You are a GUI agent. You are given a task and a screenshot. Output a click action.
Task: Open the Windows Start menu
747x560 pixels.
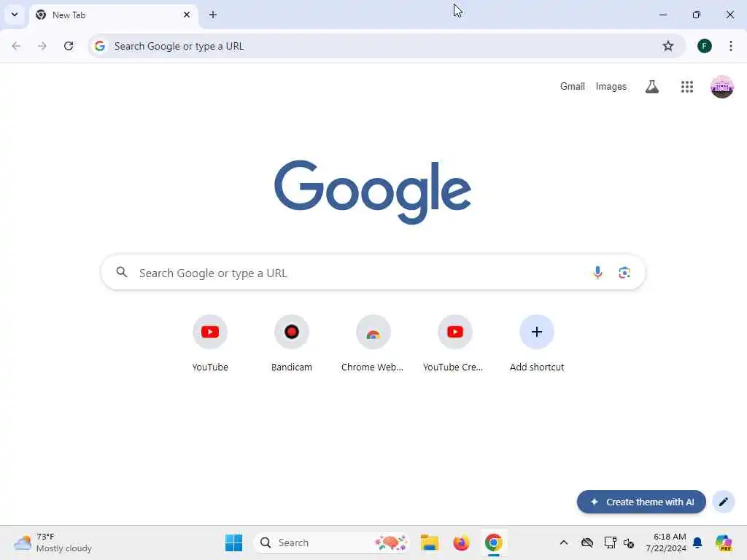click(233, 542)
